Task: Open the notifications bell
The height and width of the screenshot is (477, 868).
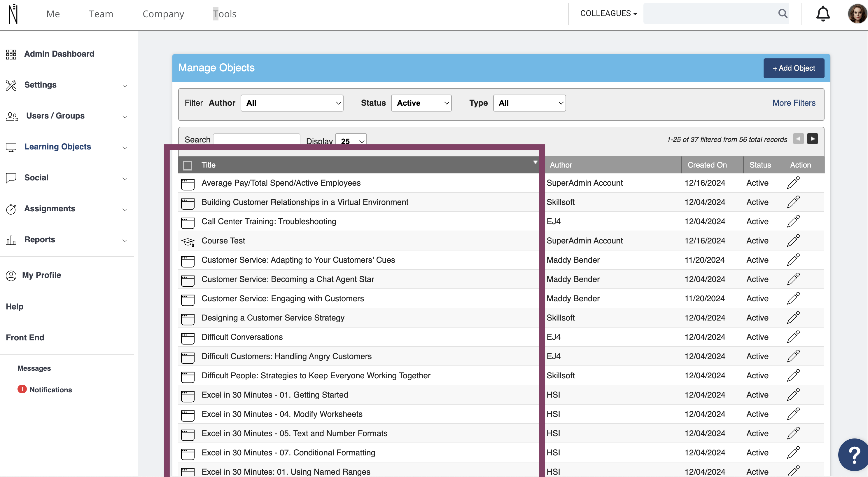Action: [822, 14]
